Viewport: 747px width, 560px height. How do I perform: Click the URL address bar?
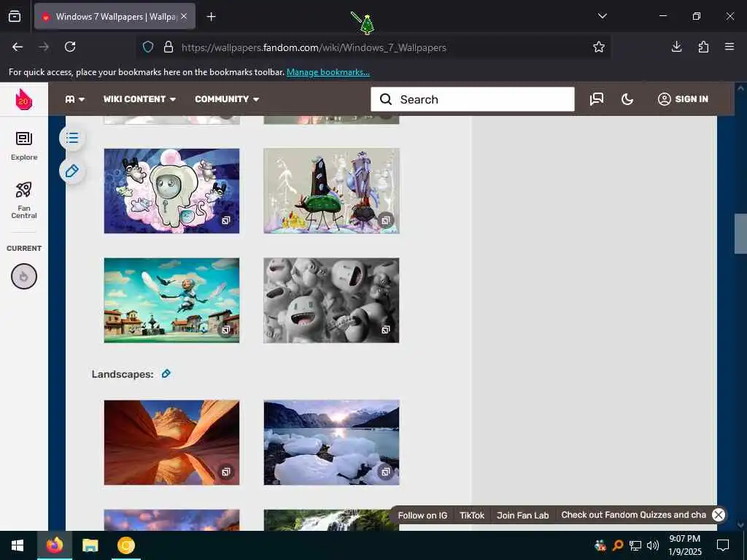(x=371, y=47)
